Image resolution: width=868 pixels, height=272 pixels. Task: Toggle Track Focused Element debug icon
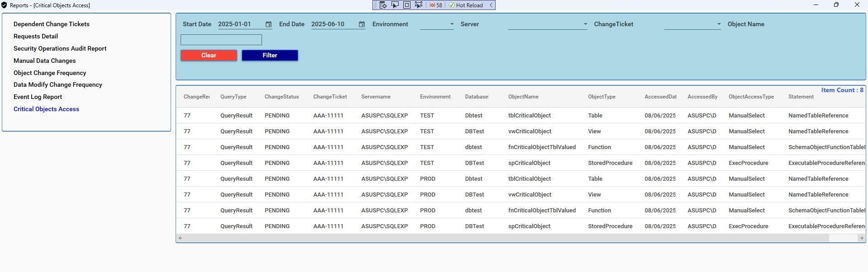click(x=418, y=5)
